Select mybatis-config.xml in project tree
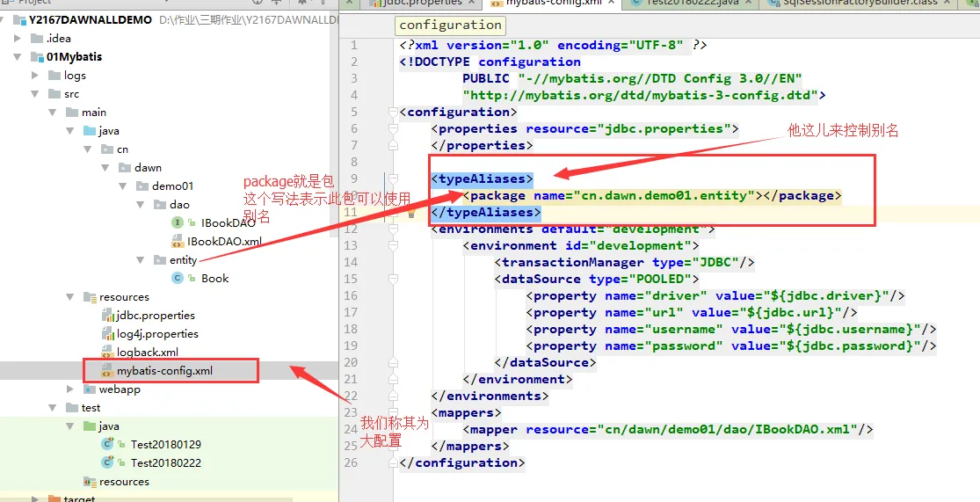980x502 pixels. coord(164,371)
